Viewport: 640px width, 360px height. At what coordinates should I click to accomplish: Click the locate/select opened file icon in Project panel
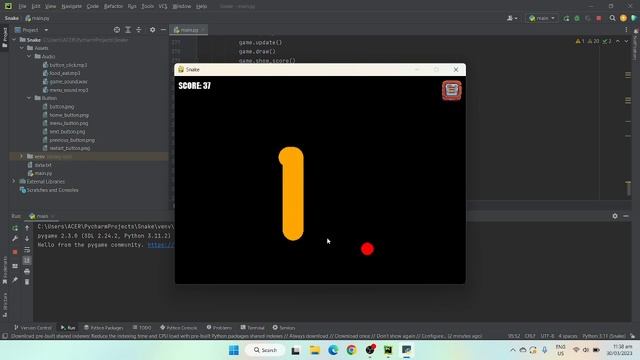(x=117, y=30)
